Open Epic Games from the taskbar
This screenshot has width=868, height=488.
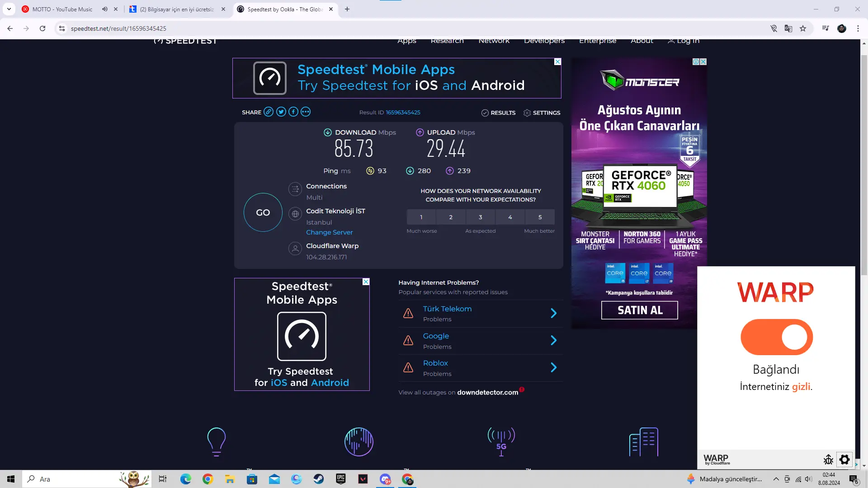point(341,479)
